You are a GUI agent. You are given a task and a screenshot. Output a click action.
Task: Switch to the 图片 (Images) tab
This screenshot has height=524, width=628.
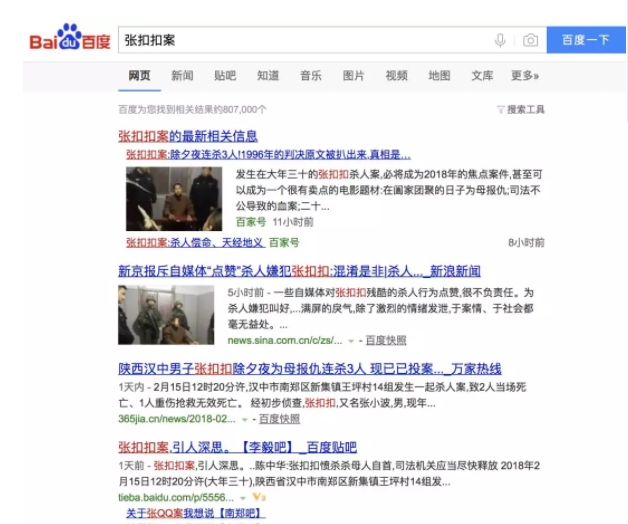pyautogui.click(x=354, y=76)
